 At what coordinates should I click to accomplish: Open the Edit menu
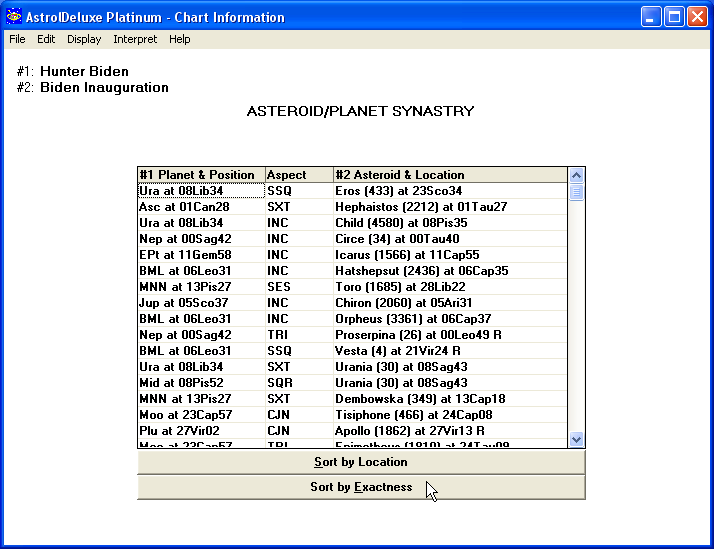pyautogui.click(x=46, y=39)
